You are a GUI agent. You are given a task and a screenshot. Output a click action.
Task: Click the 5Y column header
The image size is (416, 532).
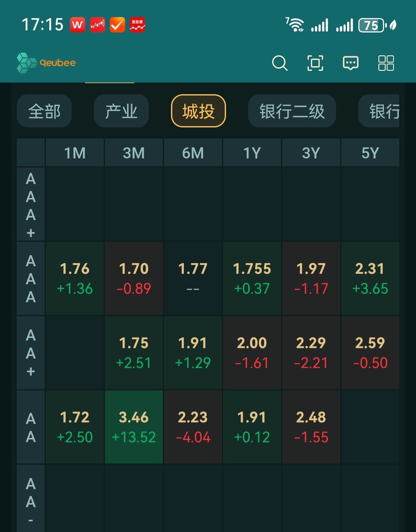(370, 153)
